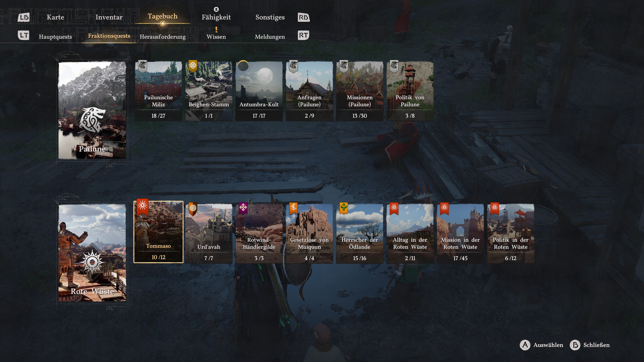
Task: Open the Wissen sub-tab
Action: click(x=216, y=37)
